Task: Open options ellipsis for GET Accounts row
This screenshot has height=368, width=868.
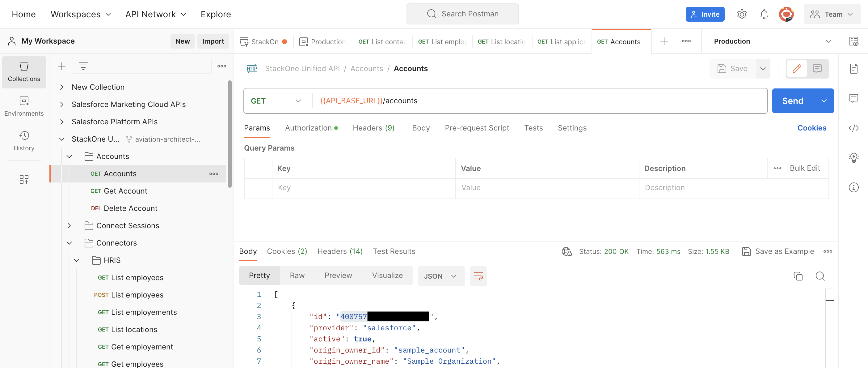Action: coord(214,174)
